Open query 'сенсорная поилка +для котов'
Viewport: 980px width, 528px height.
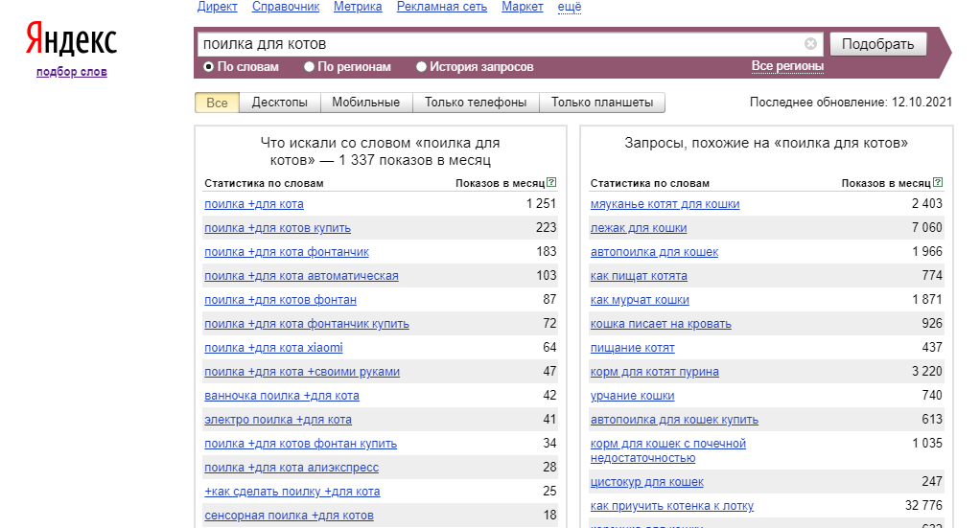tap(289, 516)
